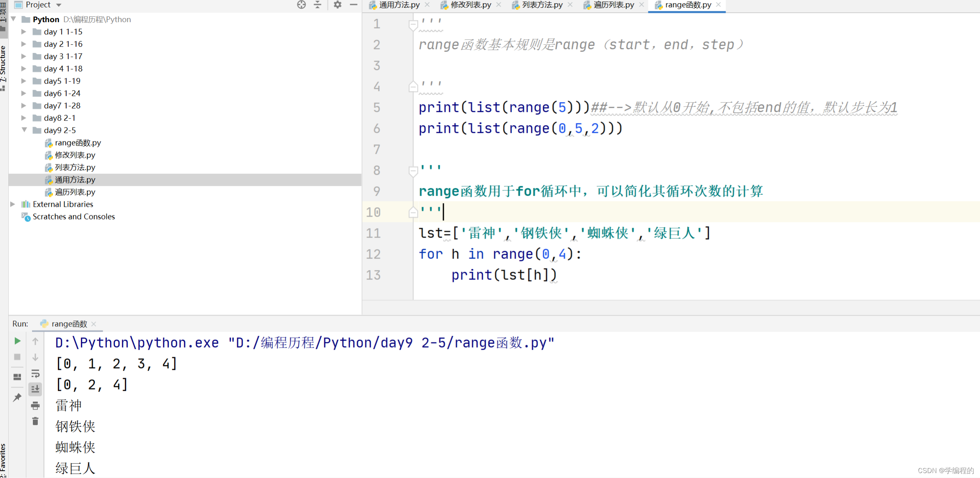Expand the day6 1-24 folder
Screen dimensions: 980x478
24,93
